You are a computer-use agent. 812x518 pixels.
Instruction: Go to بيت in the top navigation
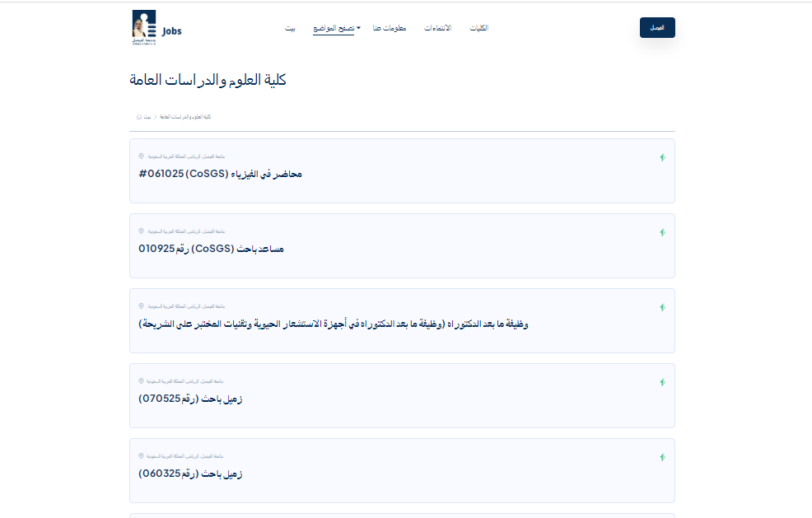click(x=290, y=28)
